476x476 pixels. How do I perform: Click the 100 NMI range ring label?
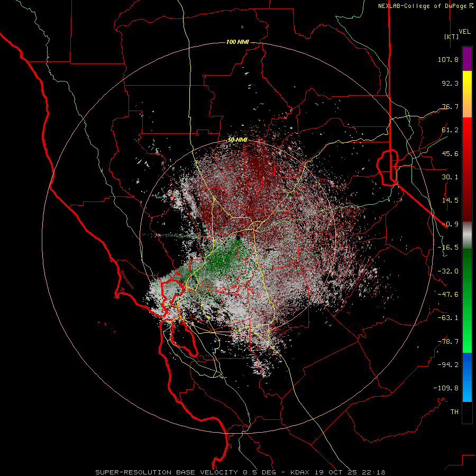[237, 42]
